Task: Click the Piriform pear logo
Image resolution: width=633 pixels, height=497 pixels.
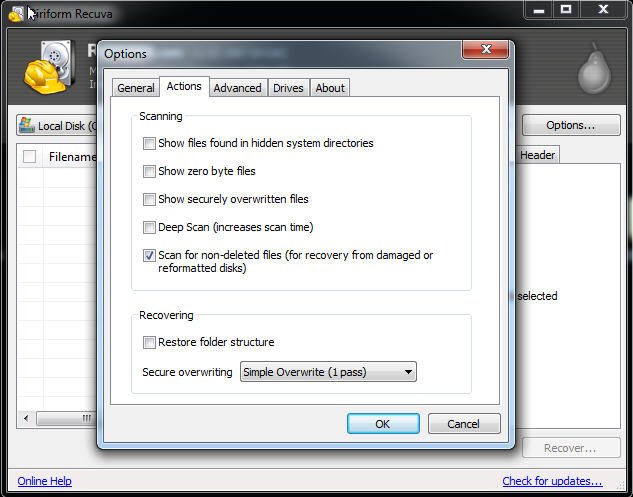Action: click(x=594, y=69)
